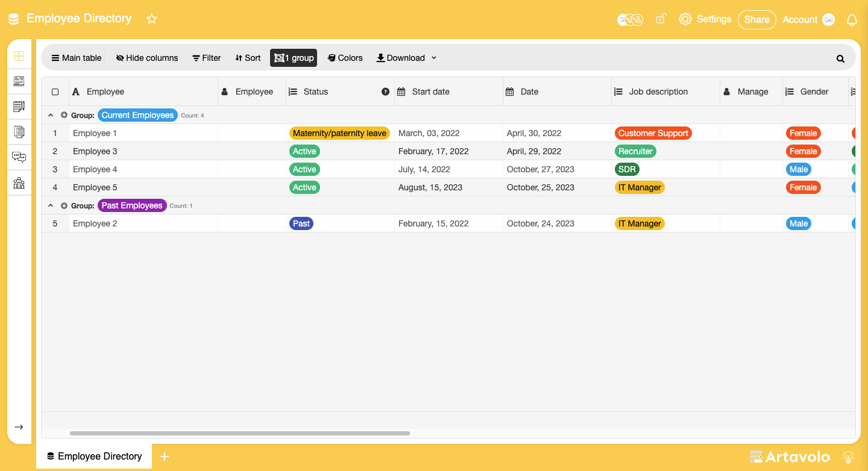The height and width of the screenshot is (471, 868).
Task: Open the Colors option
Action: 345,58
